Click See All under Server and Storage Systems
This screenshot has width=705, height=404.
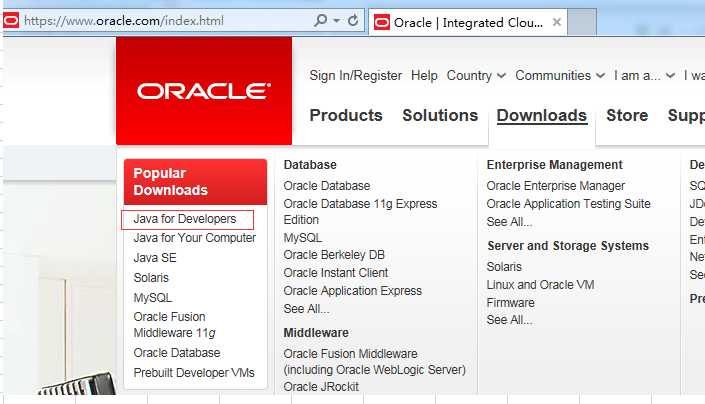point(509,320)
